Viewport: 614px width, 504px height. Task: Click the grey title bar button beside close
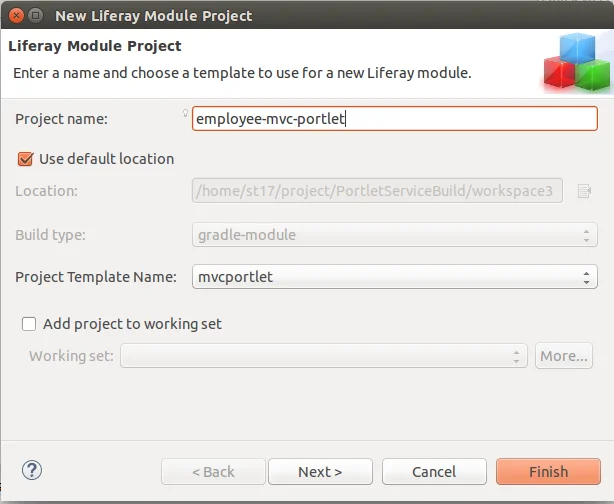pos(36,16)
